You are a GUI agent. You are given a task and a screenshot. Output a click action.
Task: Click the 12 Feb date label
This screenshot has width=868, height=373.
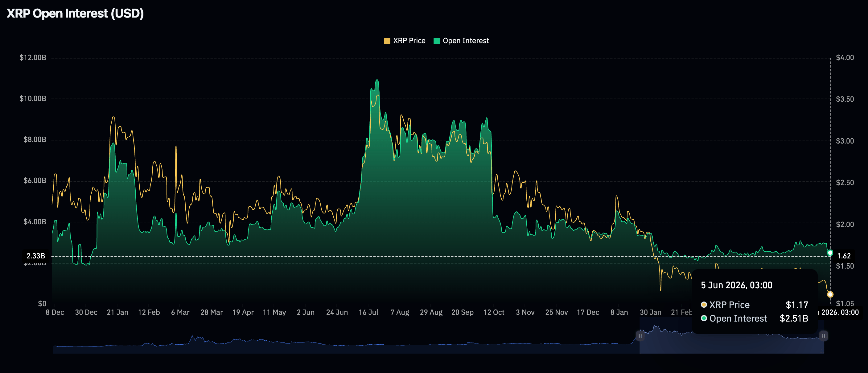pyautogui.click(x=149, y=312)
